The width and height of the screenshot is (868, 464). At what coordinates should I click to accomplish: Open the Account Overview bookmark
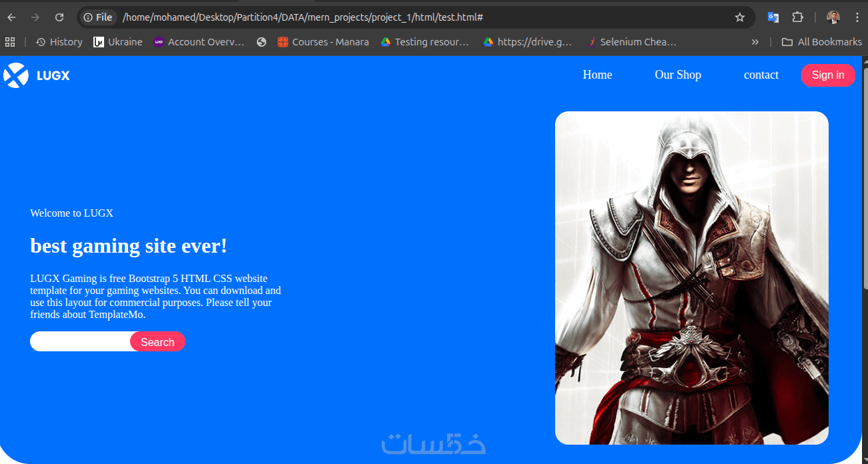(x=199, y=42)
